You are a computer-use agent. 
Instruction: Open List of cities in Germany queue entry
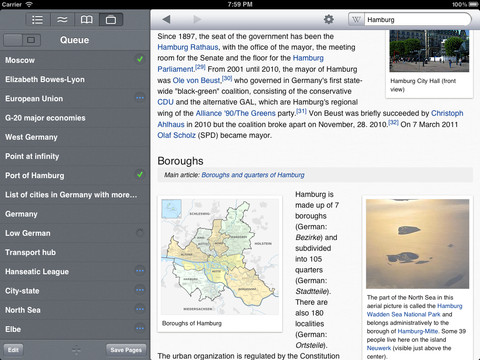coord(75,195)
